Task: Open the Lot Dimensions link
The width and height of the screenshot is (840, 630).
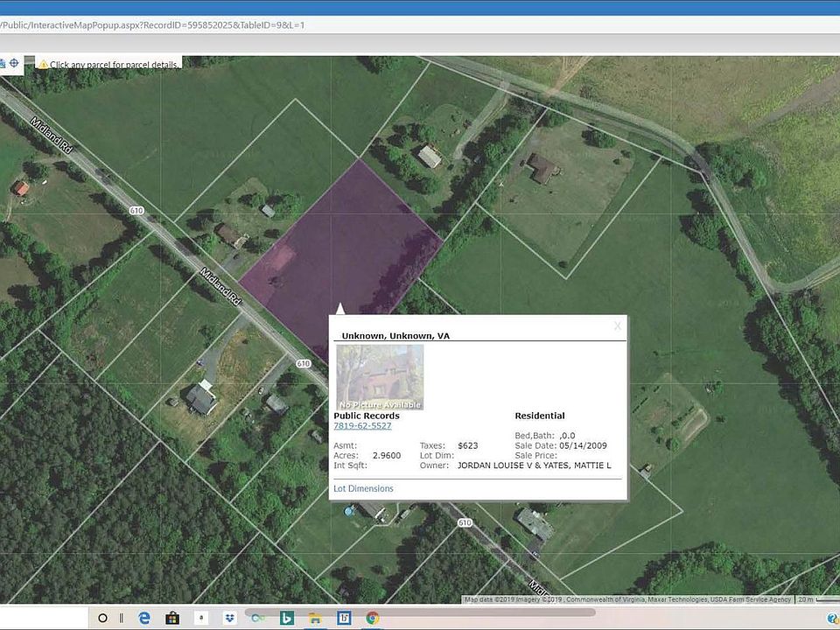Action: (x=363, y=488)
